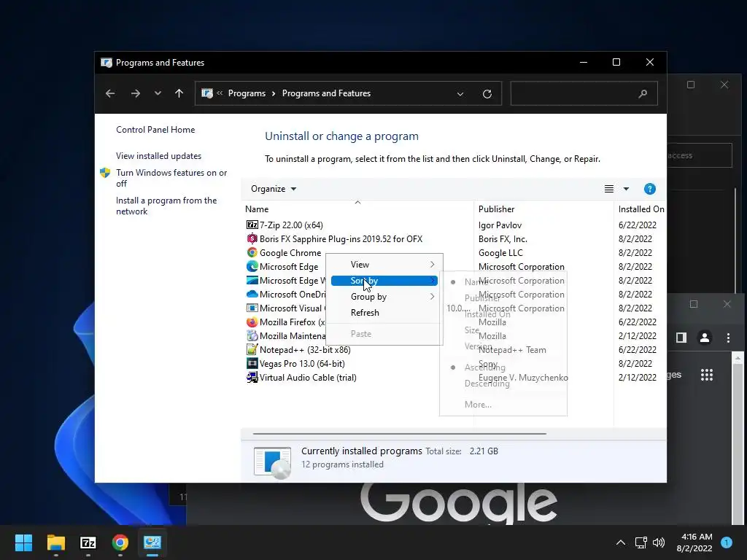Click the Virtual Audio Cable icon
Screen dimensions: 747x560
pyautogui.click(x=252, y=377)
